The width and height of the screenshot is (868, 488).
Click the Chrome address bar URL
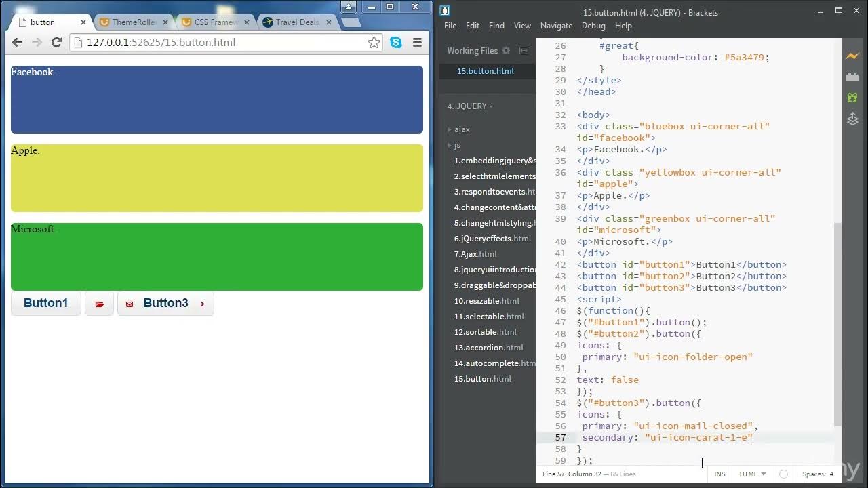pos(161,42)
